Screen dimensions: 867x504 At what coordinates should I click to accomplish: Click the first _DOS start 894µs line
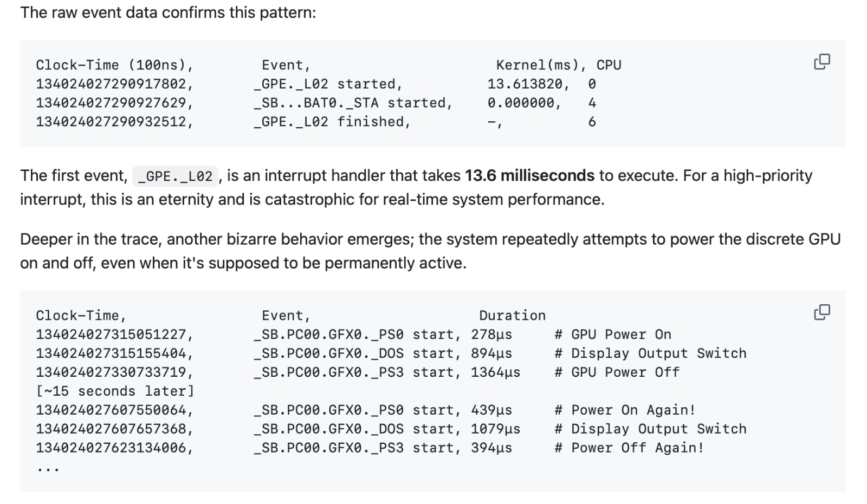(383, 354)
